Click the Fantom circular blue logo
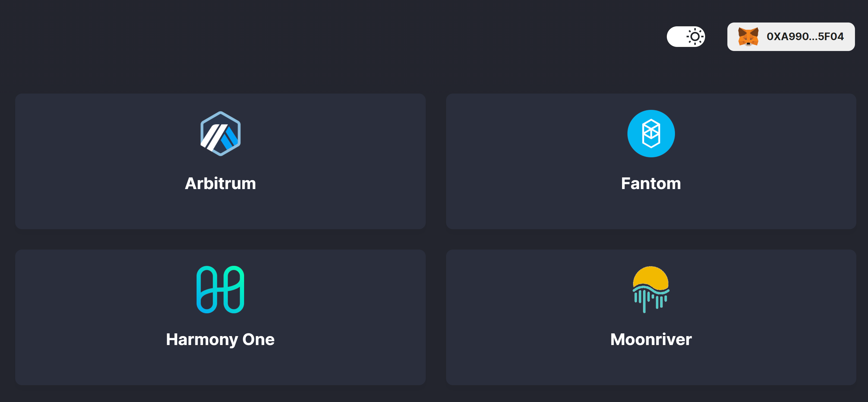Viewport: 868px width, 402px height. point(651,134)
